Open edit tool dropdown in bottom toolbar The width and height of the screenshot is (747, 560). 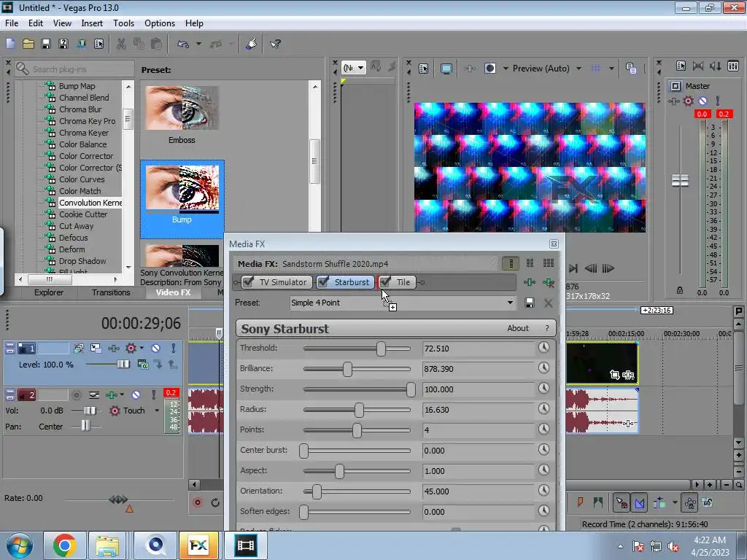point(675,502)
